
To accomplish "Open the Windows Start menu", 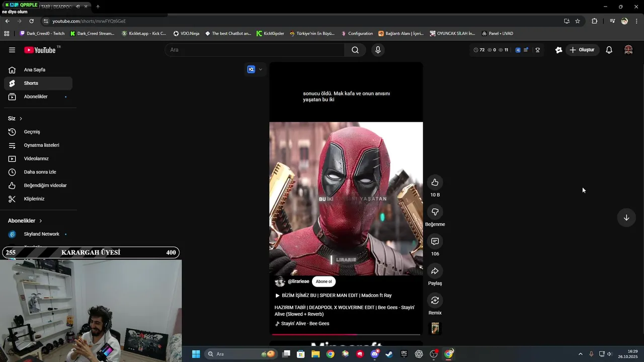I will 196,354.
